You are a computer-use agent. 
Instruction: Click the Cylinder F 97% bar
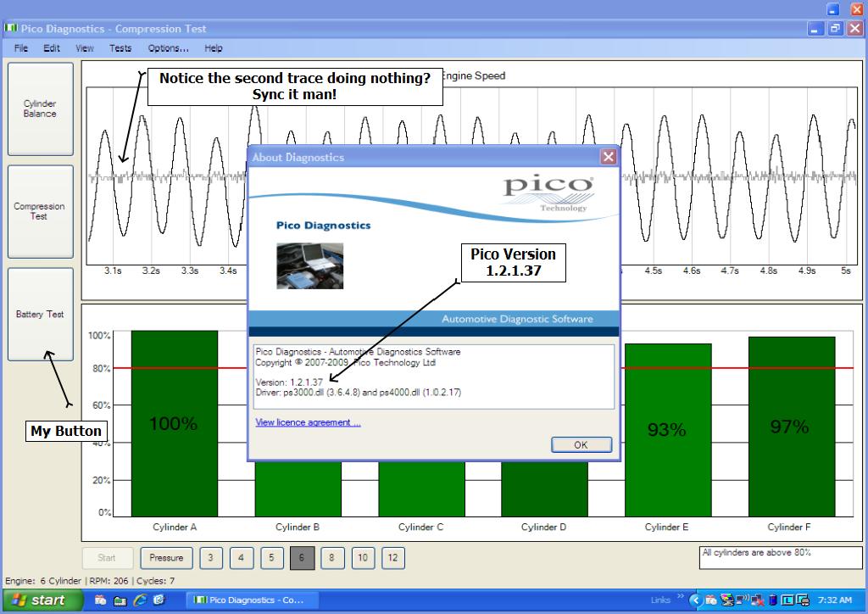pos(792,427)
